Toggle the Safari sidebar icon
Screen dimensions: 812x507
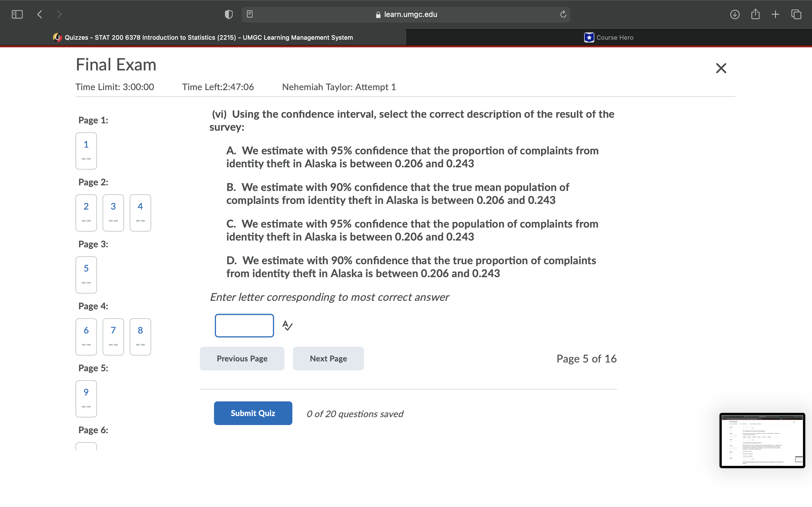pos(17,14)
